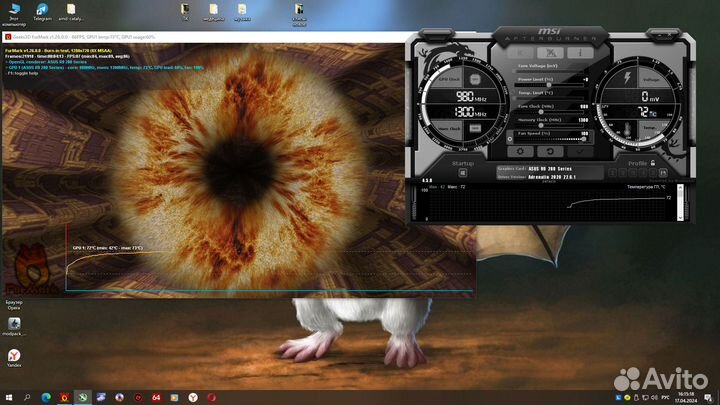This screenshot has width=720, height=405.
Task: Click the reset arrow button in Afterburner
Action: pyautogui.click(x=550, y=151)
